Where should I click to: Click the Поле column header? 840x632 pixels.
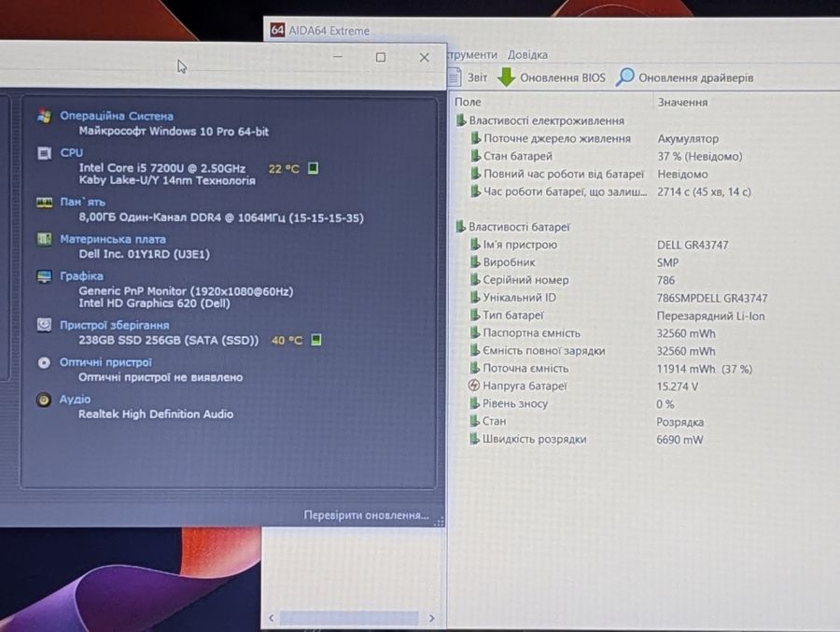[x=468, y=102]
